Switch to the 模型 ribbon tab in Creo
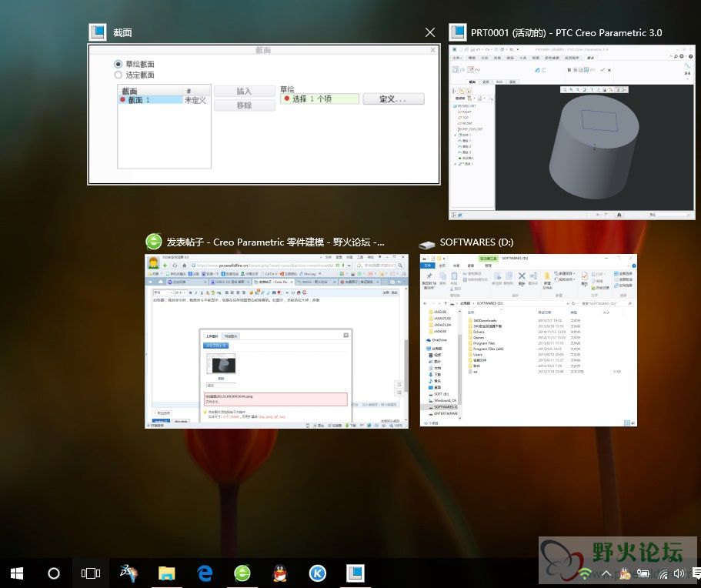The width and height of the screenshot is (701, 588). [472, 58]
